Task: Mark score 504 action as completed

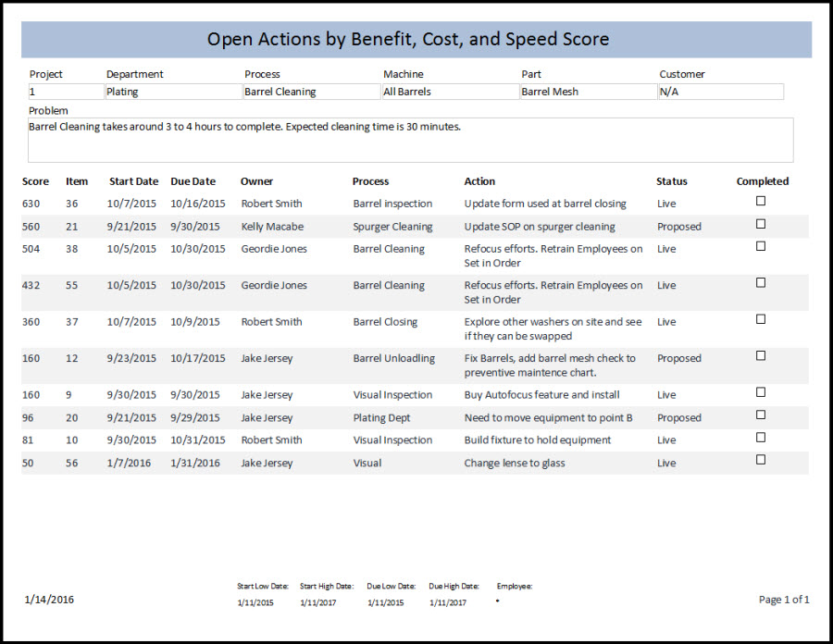Action: click(x=761, y=246)
